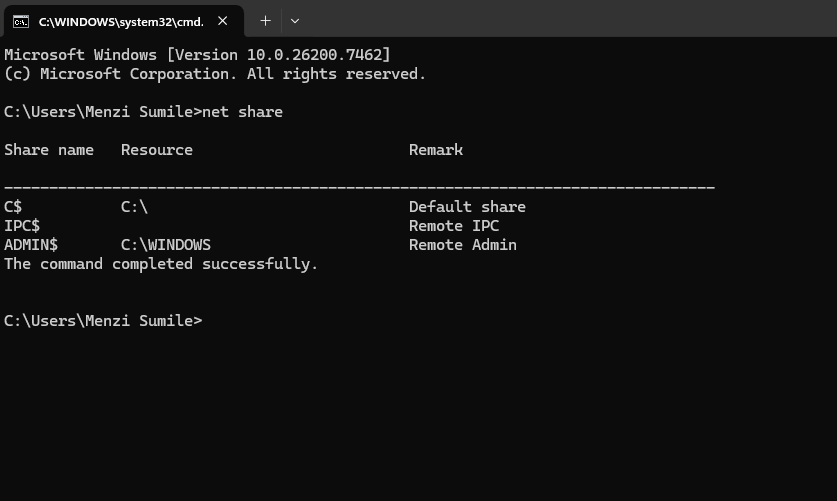This screenshot has width=837, height=501.
Task: Click the ADMIN$ share name entry
Action: [x=31, y=245]
